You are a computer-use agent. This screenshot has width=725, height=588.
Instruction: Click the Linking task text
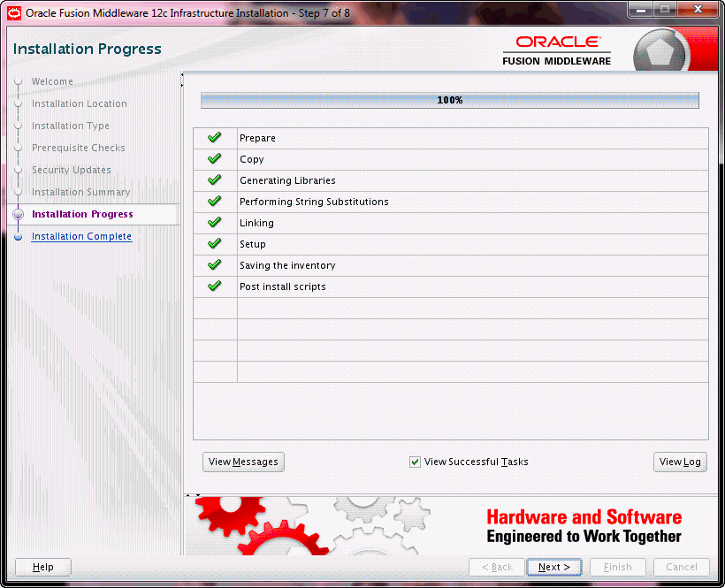click(x=256, y=224)
